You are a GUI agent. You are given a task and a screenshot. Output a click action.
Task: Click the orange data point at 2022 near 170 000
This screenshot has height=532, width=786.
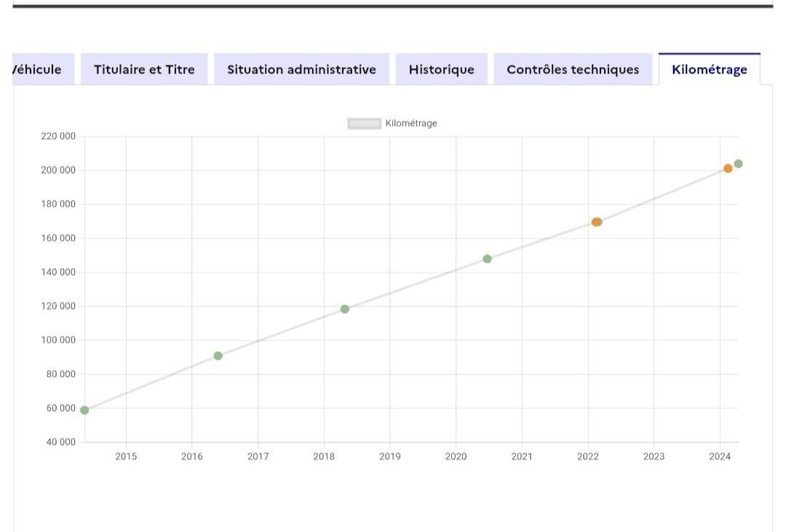(596, 222)
